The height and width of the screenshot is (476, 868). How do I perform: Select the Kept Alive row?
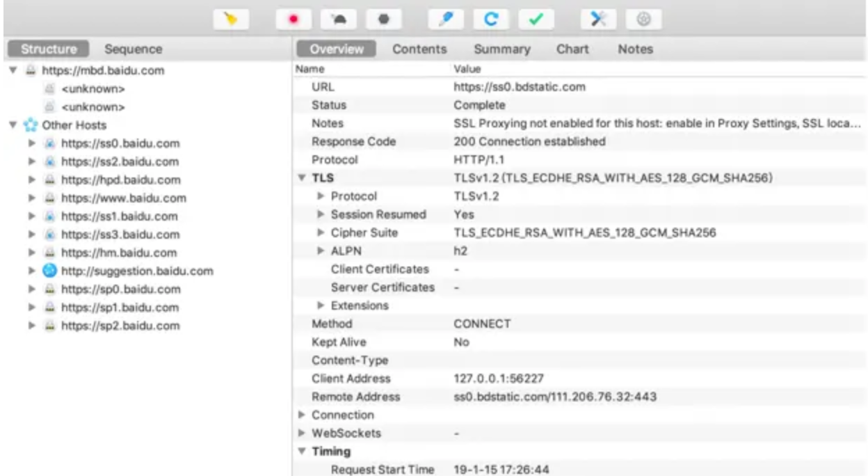[581, 342]
